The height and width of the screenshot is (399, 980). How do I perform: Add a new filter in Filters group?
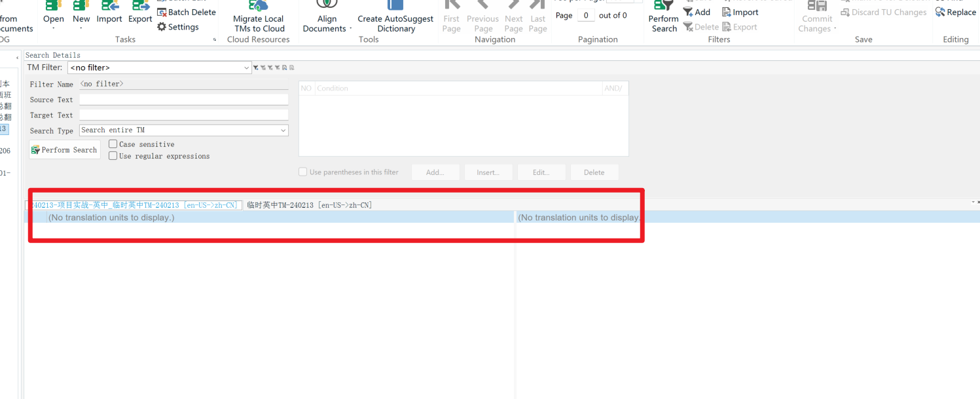point(697,12)
